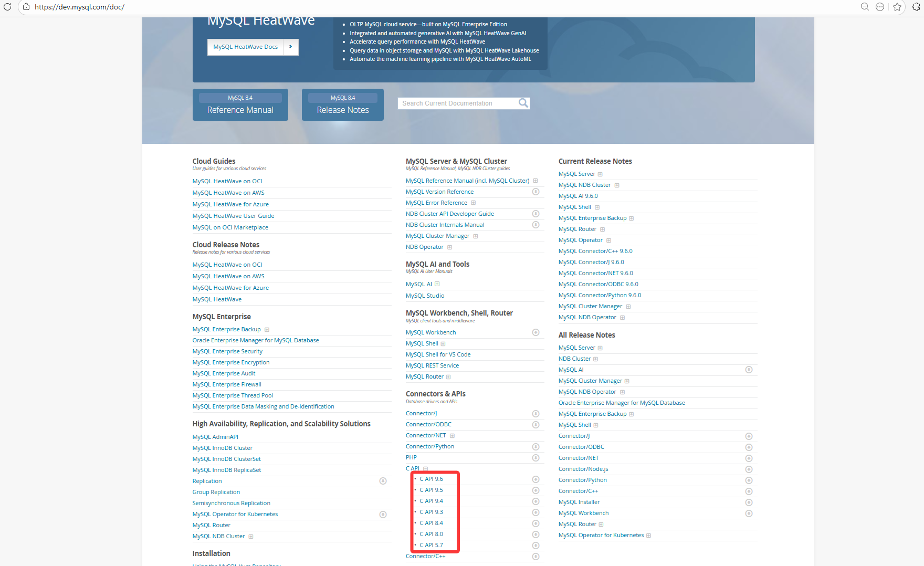Screen dimensions: 924x566
Task: Open MySQL AI 9.6.0 release notes
Action: coord(578,196)
